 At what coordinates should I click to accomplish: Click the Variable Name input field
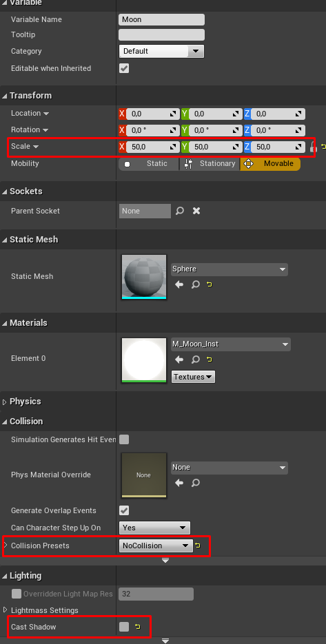click(x=161, y=20)
